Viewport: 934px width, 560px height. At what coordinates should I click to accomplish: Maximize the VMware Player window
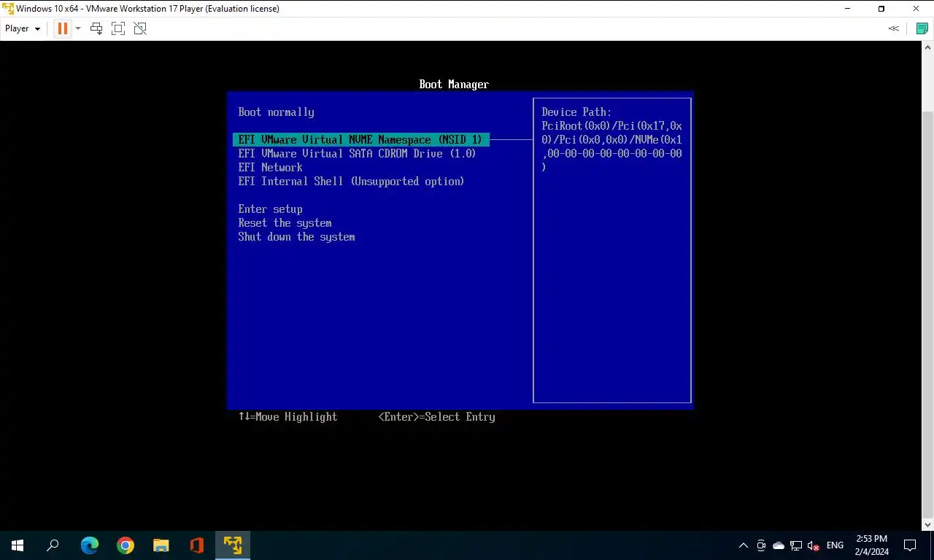pyautogui.click(x=881, y=9)
